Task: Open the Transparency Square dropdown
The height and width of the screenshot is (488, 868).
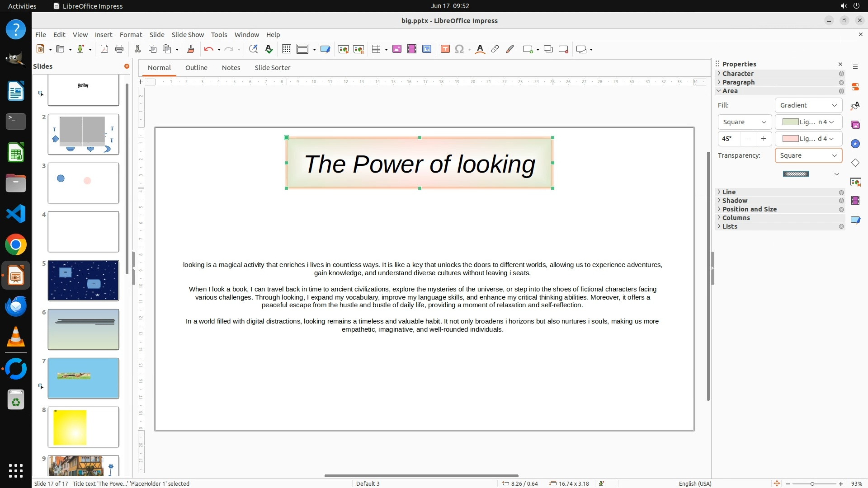Action: coord(808,155)
